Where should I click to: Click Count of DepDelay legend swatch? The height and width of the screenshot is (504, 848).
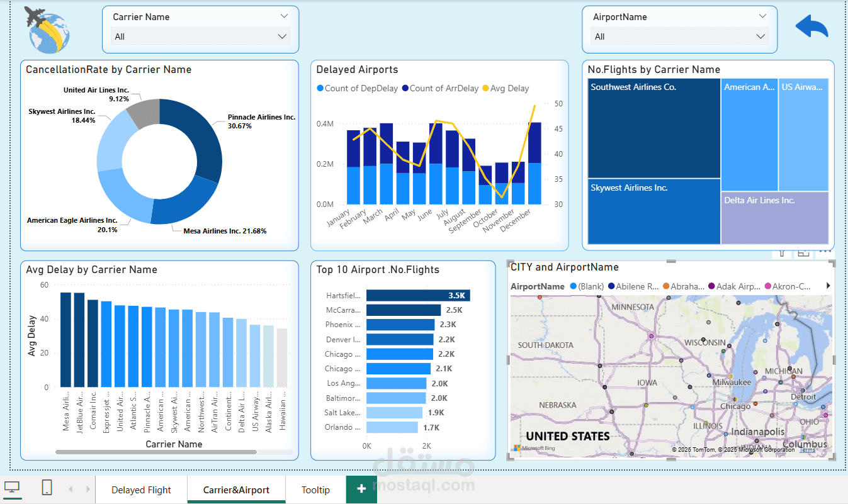pos(320,89)
